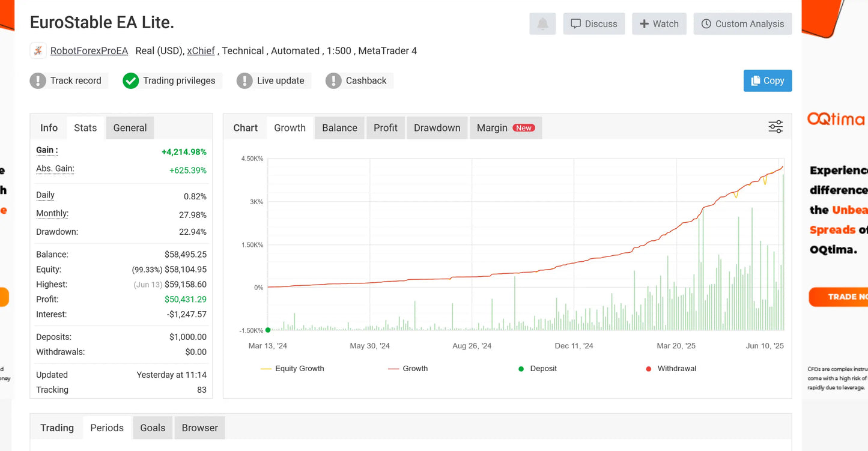Click the EuroStable EA Lite. title

tap(102, 23)
